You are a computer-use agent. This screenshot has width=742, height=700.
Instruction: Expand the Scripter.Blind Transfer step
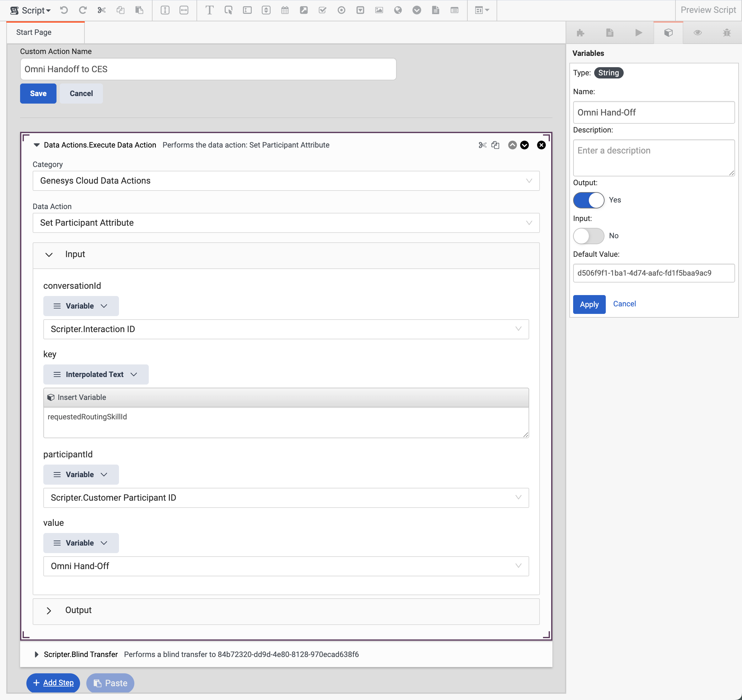pyautogui.click(x=37, y=654)
